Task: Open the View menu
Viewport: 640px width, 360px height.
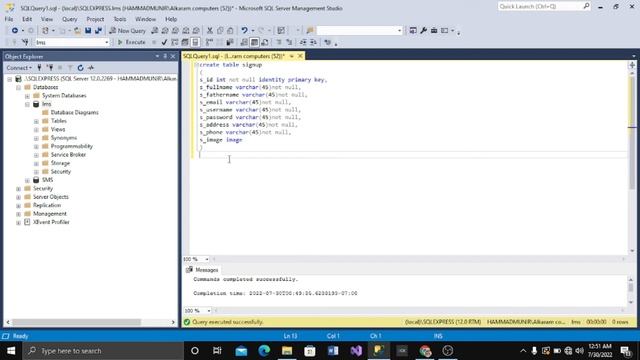Action: (47, 19)
